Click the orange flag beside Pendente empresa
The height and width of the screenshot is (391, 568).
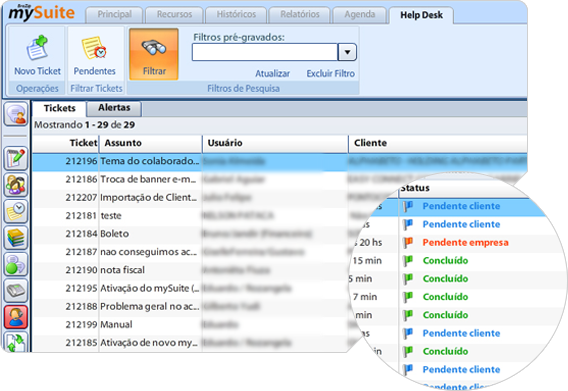click(x=408, y=242)
